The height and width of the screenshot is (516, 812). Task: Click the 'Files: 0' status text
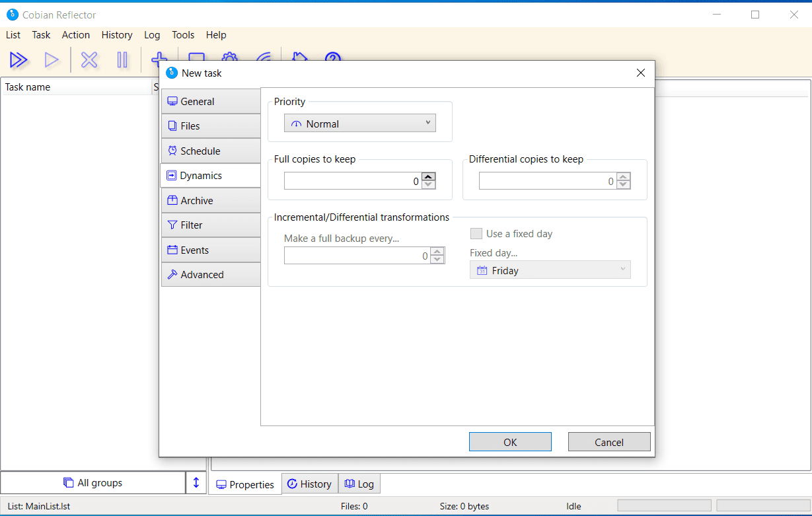coord(354,506)
